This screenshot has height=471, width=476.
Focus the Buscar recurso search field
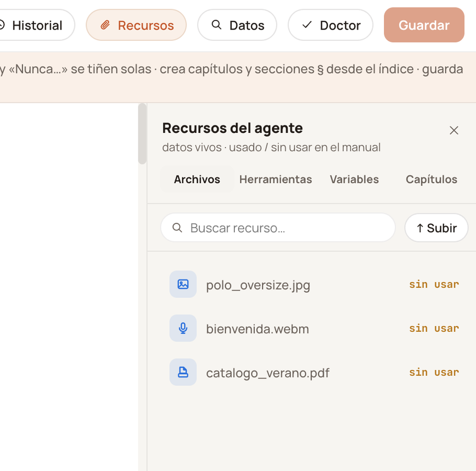[278, 228]
